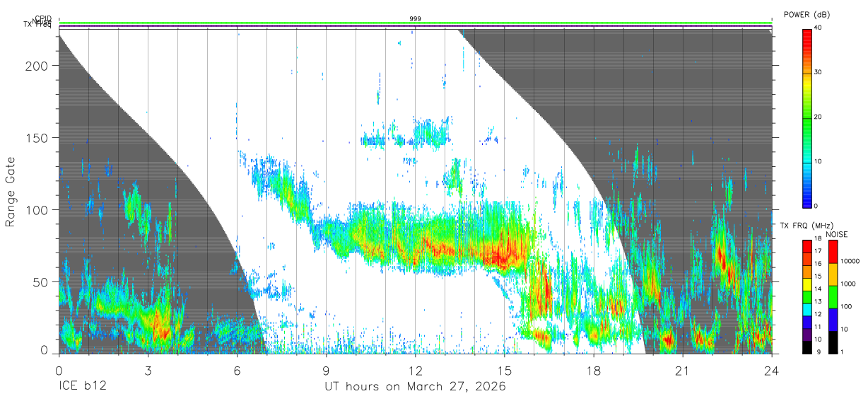Click the '0' label on the power scale
This screenshot has height=401, width=868.
tap(816, 206)
